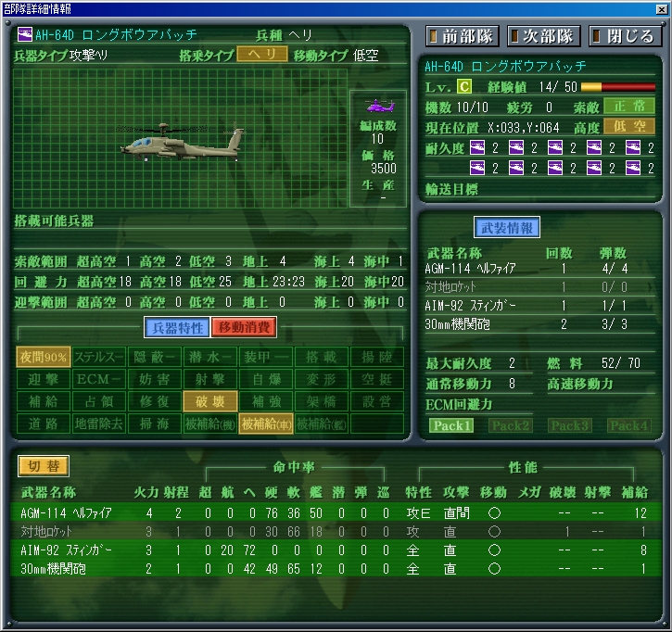Click the 地雷除去 trait cell
The height and width of the screenshot is (632, 672).
[x=99, y=423]
